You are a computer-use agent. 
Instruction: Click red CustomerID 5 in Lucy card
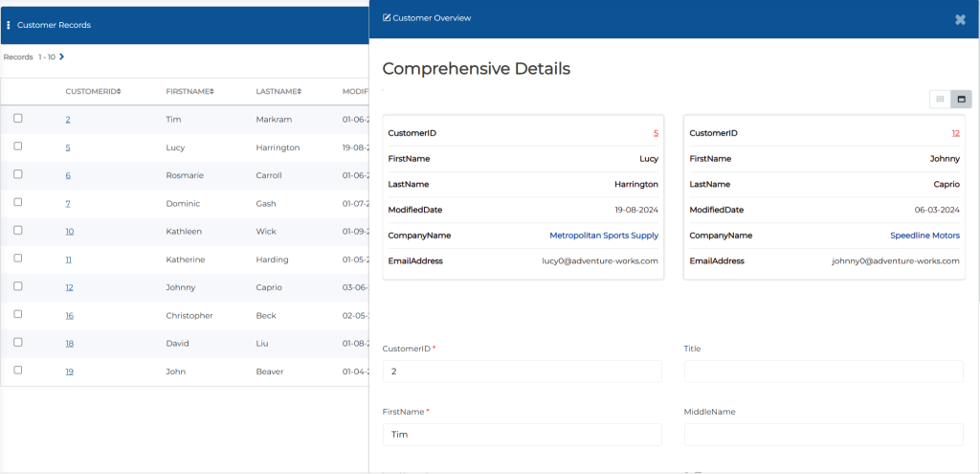click(x=656, y=133)
